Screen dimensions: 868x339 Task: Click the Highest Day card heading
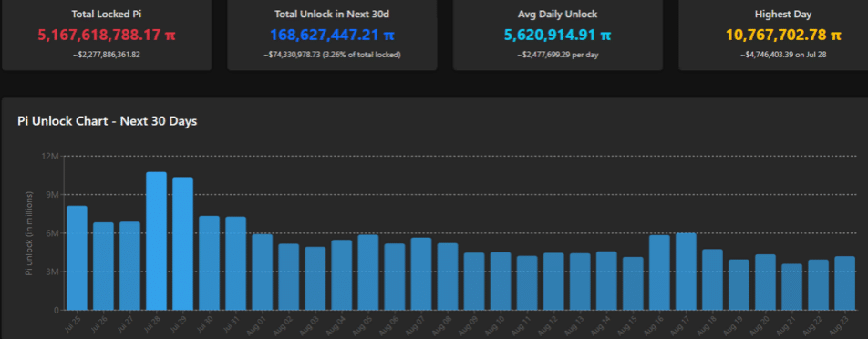coord(783,14)
